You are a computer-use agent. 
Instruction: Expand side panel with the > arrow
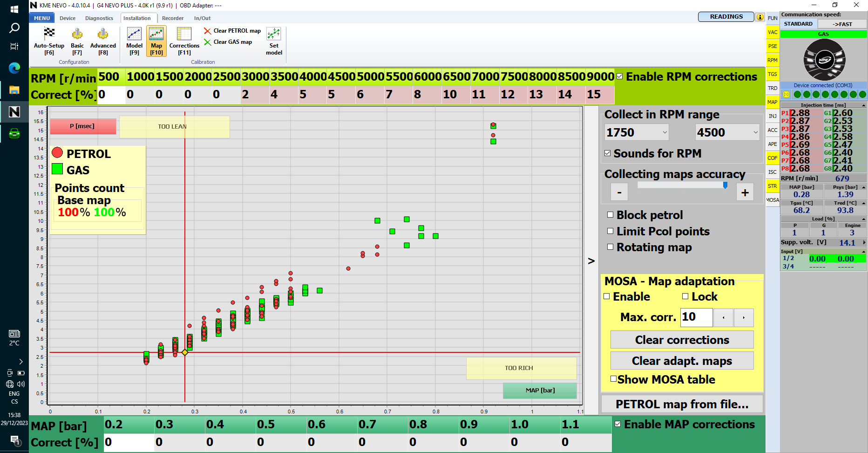[591, 261]
